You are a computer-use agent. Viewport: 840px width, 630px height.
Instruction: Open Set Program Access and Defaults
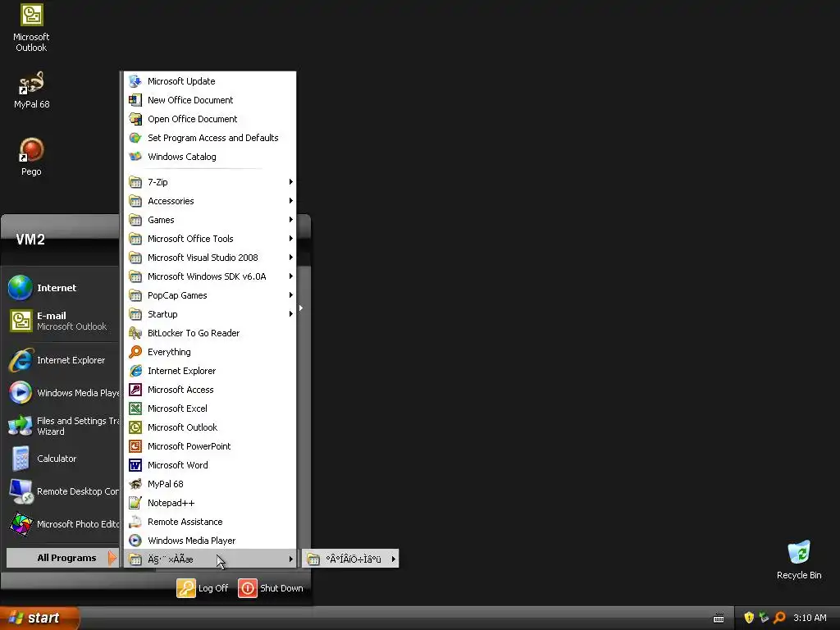pos(209,138)
